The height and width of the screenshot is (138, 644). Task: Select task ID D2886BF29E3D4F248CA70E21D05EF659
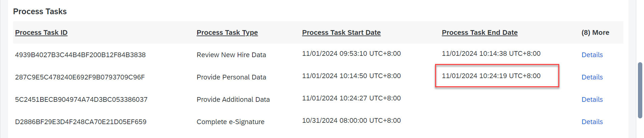click(81, 122)
